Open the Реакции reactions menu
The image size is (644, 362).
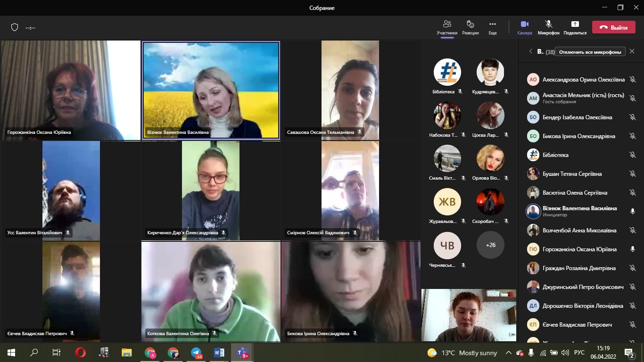[x=470, y=27]
